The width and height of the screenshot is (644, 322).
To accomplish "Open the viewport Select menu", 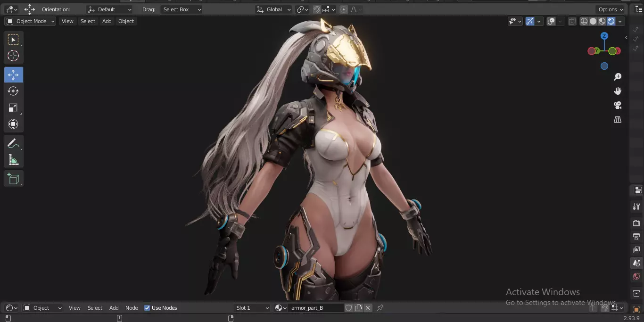I will (x=88, y=21).
